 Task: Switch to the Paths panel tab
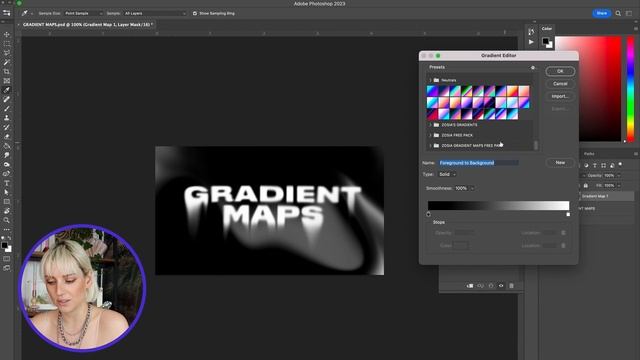[x=589, y=154]
